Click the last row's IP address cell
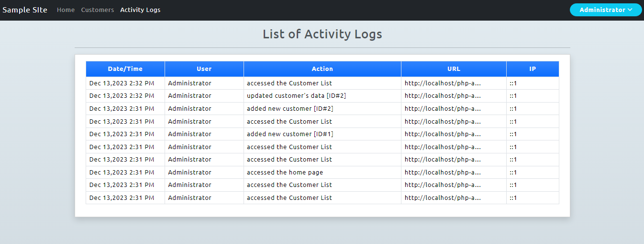The image size is (644, 244). 533,198
